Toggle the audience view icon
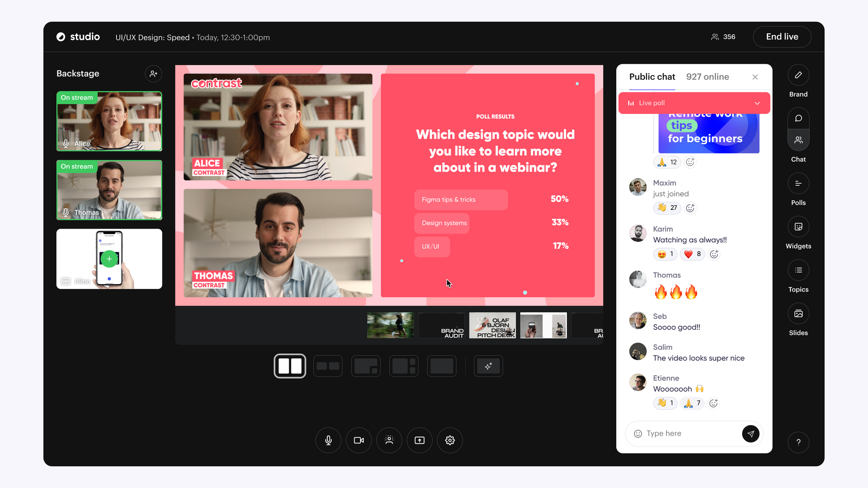Screen dimensions: 868x488 390,440
